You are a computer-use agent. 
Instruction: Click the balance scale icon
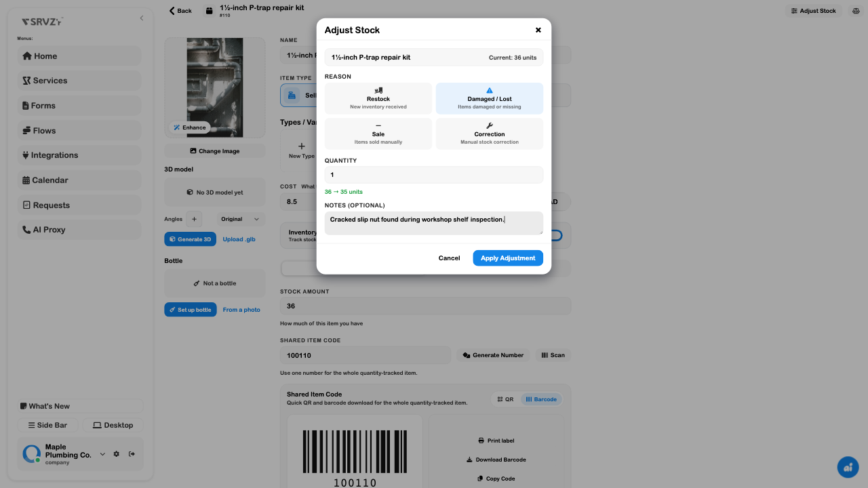click(x=854, y=11)
